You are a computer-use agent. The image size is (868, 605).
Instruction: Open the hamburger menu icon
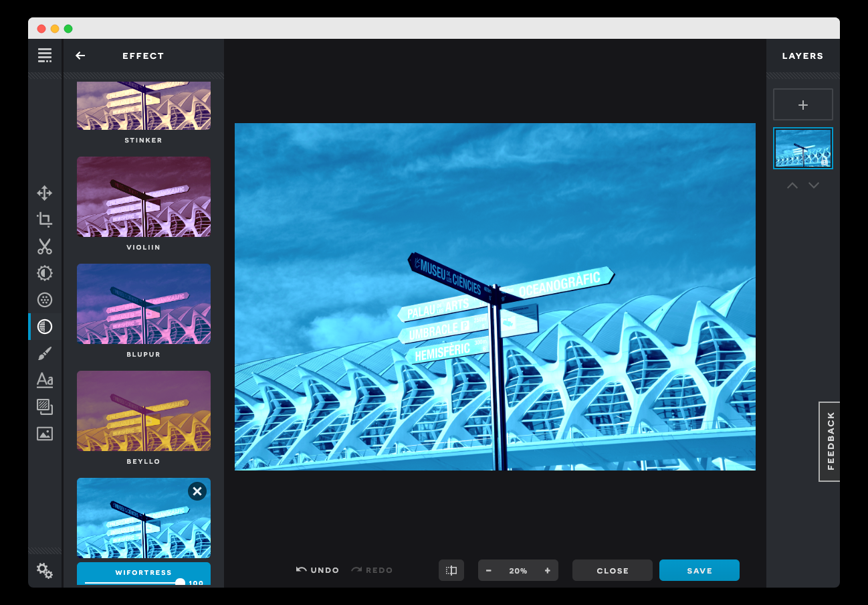[x=45, y=56]
